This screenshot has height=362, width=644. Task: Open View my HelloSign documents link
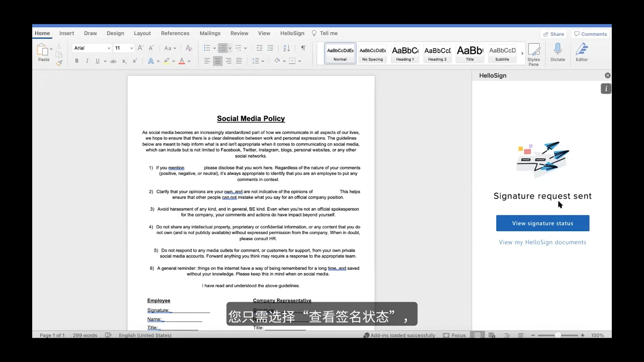542,242
